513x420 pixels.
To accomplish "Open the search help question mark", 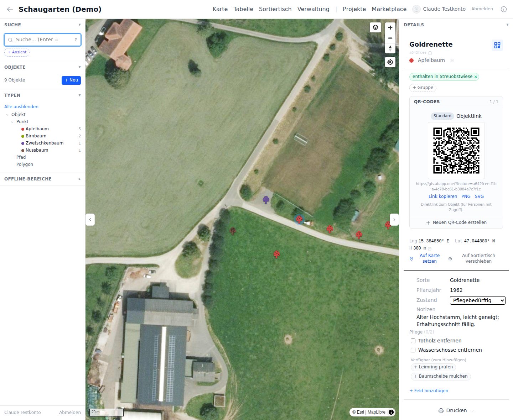I will point(76,40).
